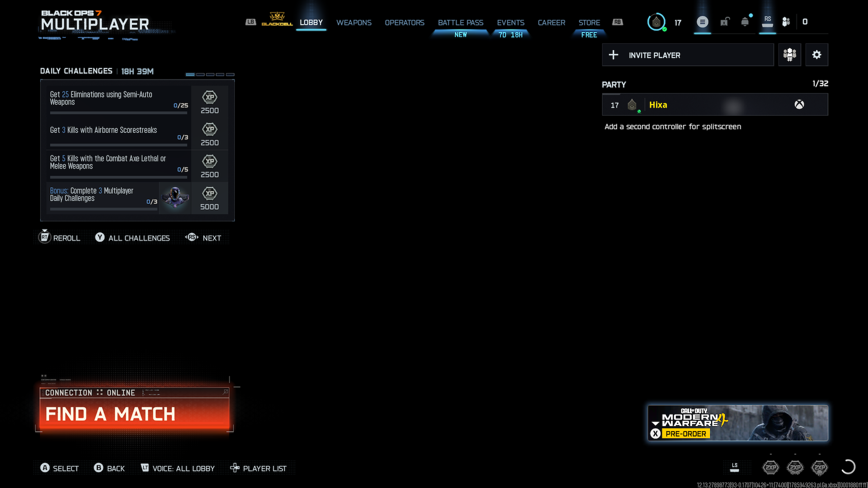Click Reroll under daily challenges
Screen dimensions: 868x488
[60, 238]
